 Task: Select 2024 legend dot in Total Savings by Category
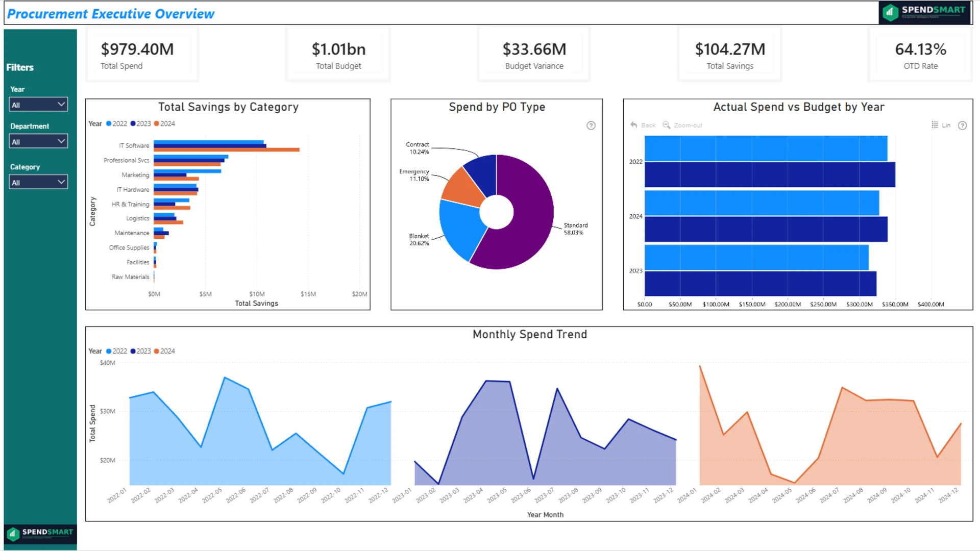coord(157,123)
